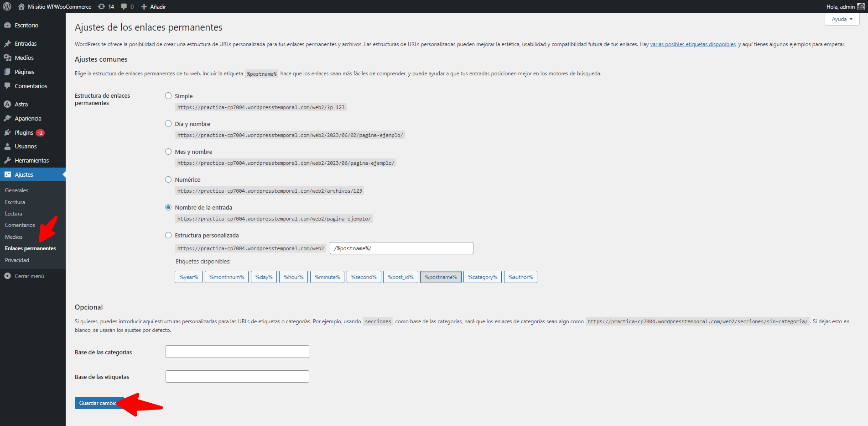Viewport: 868px width, 426px height.
Task: Open the site home icon in the admin bar
Action: 21,6
